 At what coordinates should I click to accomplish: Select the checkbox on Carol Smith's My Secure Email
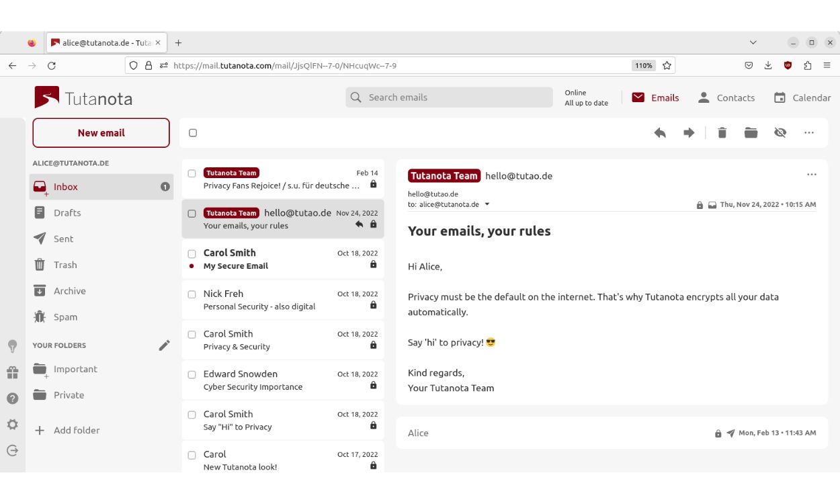[x=192, y=254]
